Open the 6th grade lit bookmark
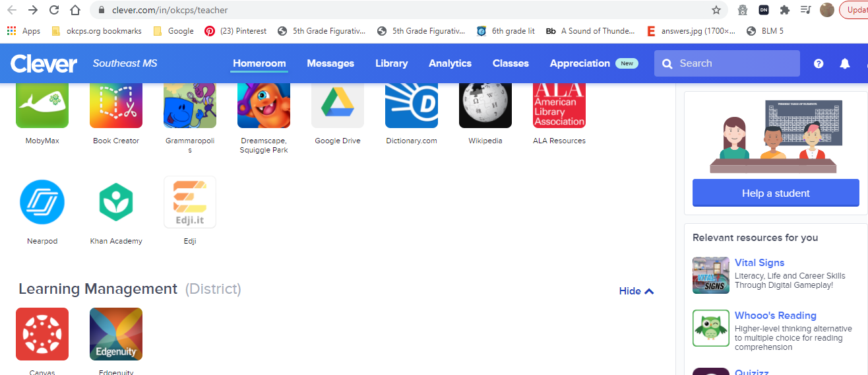This screenshot has height=375, width=868. pos(506,30)
